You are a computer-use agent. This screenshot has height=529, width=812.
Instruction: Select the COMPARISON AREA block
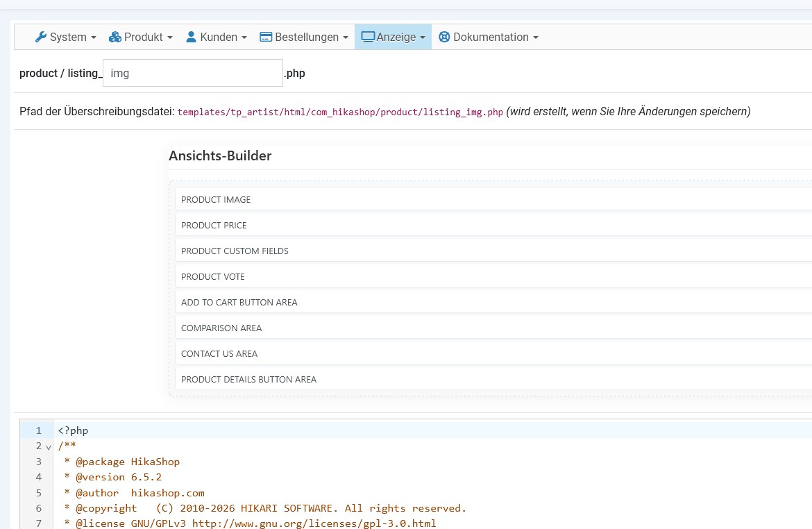pos(493,328)
